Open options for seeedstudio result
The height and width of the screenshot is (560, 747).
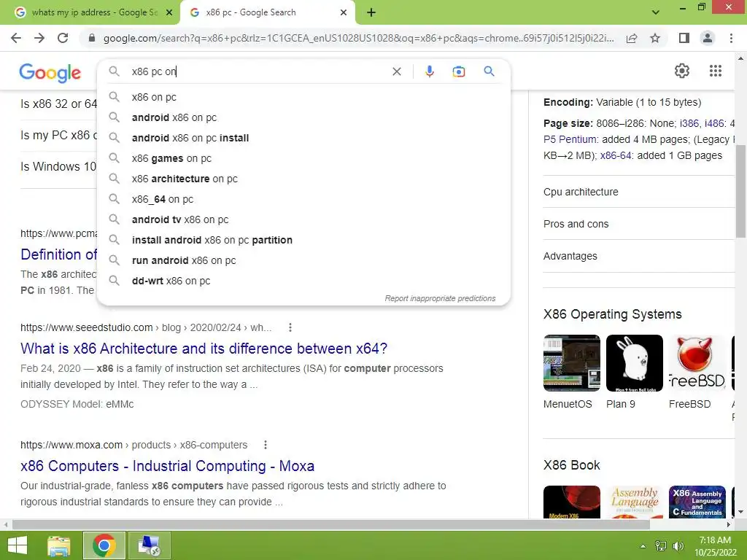pyautogui.click(x=290, y=327)
